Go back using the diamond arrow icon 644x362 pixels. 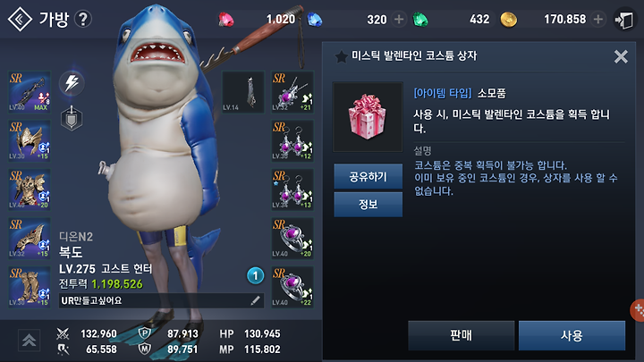pos(20,19)
